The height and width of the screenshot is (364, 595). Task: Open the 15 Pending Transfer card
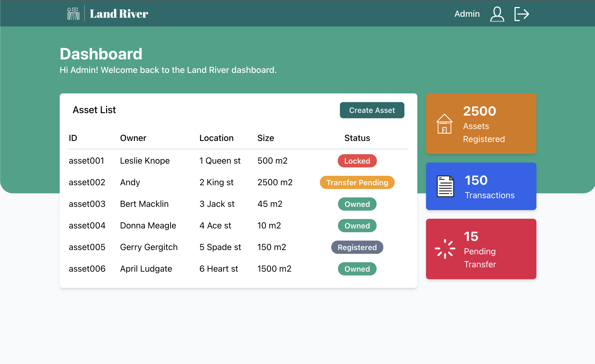[x=481, y=249]
